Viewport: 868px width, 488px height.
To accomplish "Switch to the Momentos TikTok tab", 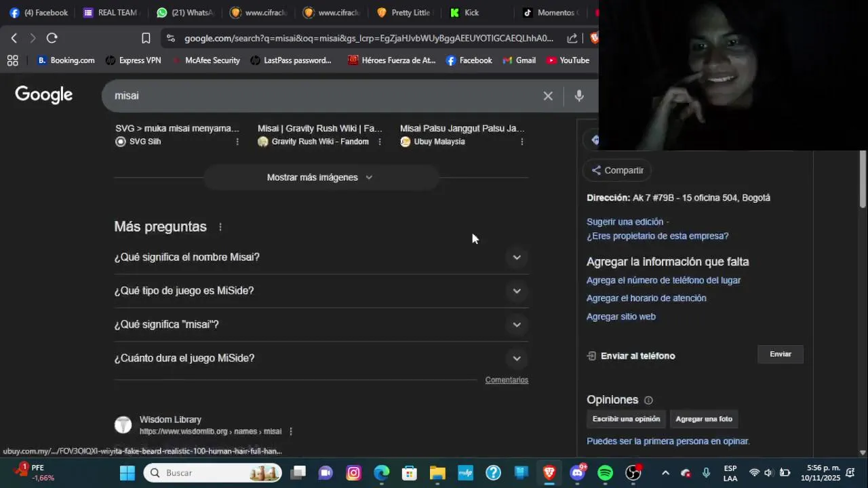I will (x=551, y=12).
